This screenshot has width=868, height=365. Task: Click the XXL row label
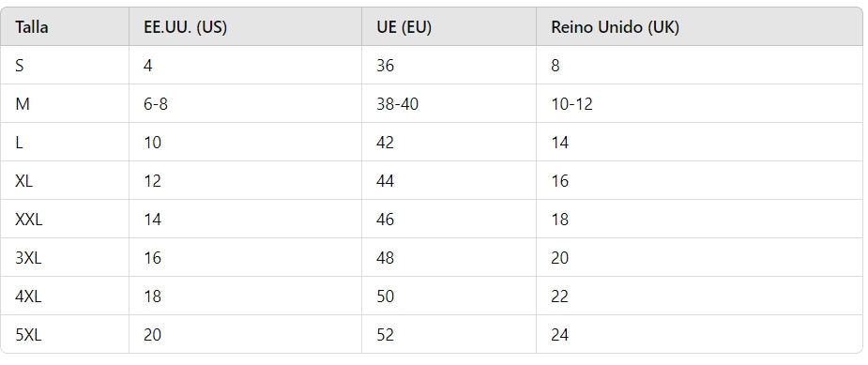coord(29,220)
